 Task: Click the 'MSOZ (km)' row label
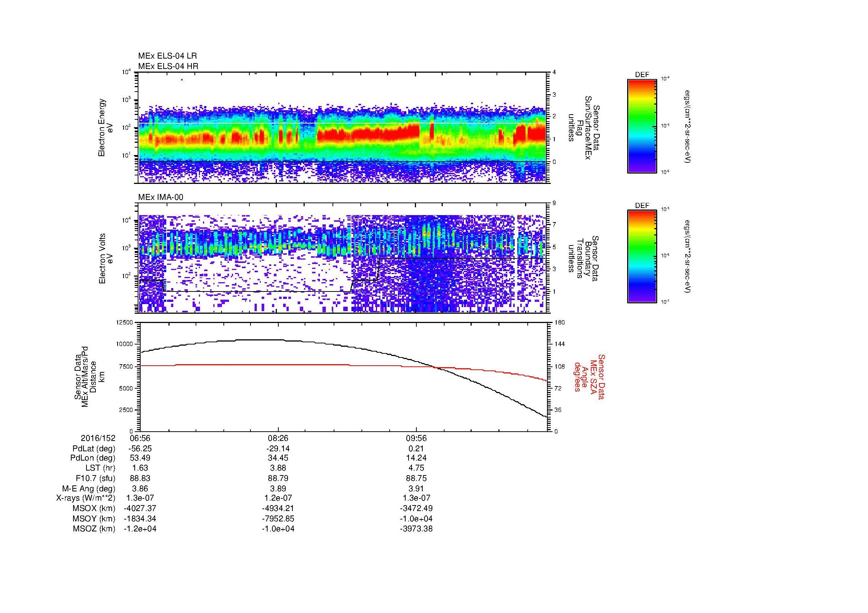tap(94, 529)
